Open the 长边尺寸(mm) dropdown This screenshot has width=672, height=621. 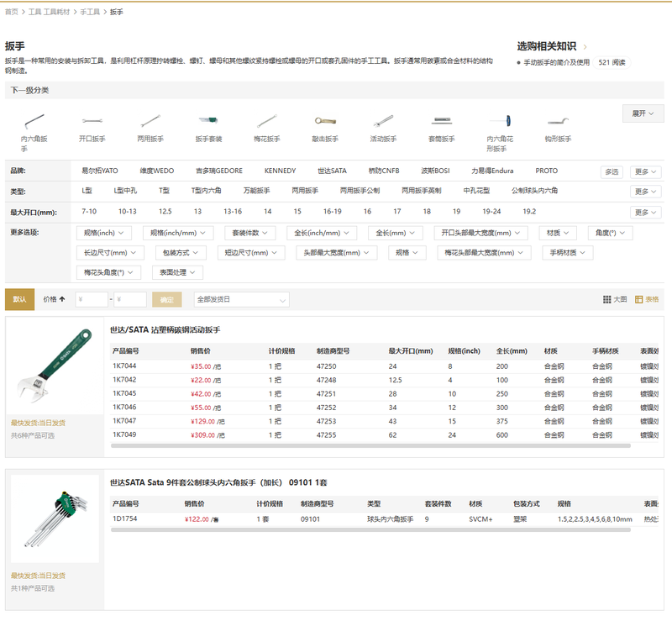110,253
